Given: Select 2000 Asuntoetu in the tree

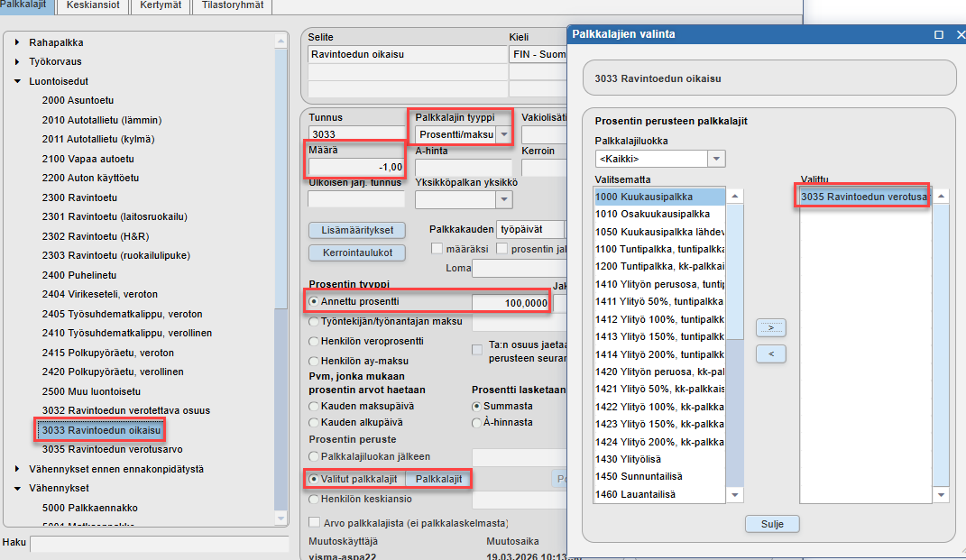Looking at the screenshot, I should click(x=78, y=100).
